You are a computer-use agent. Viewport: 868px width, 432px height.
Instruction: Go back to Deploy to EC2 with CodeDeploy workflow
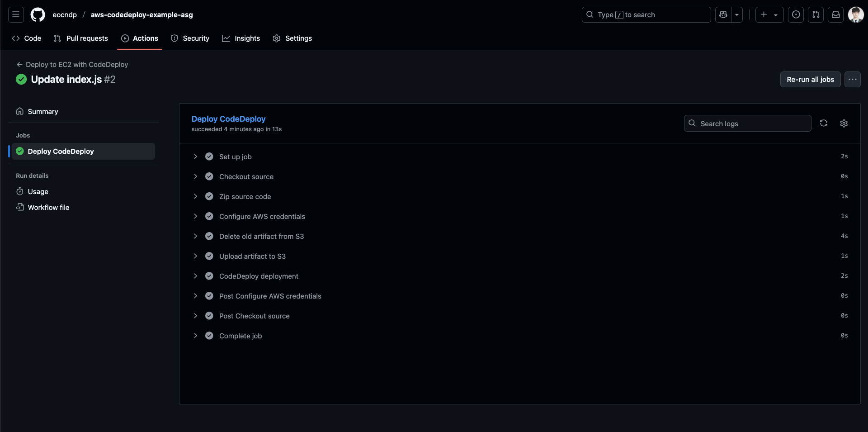coord(72,64)
